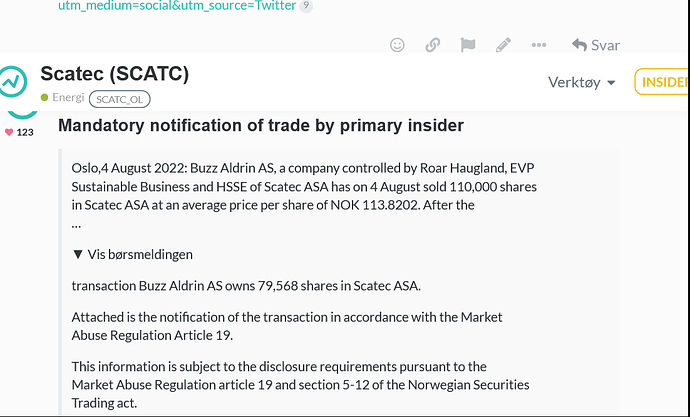
Task: Click the Scatec chart logo avatar
Action: pos(13,81)
